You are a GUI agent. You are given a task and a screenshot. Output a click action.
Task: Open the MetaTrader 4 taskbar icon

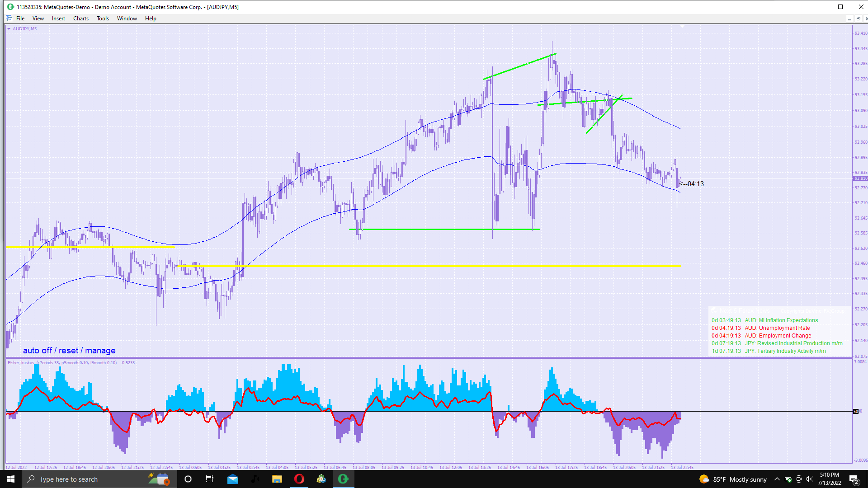(x=321, y=479)
